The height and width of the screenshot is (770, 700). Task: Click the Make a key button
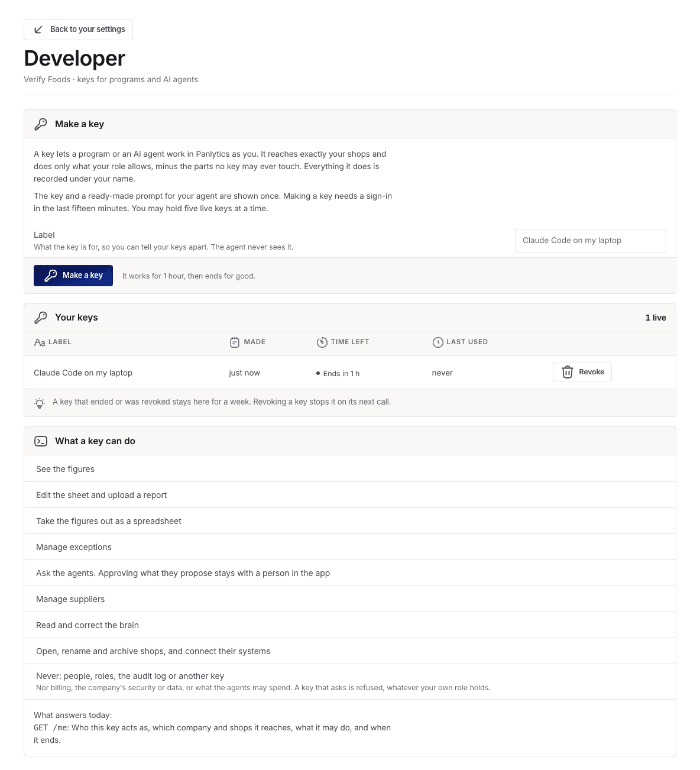click(x=73, y=276)
